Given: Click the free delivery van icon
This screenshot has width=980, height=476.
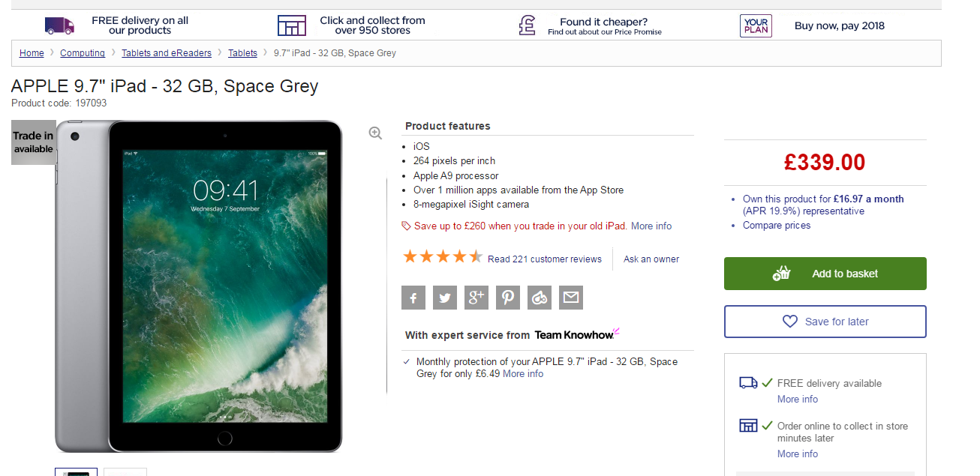Looking at the screenshot, I should point(60,25).
